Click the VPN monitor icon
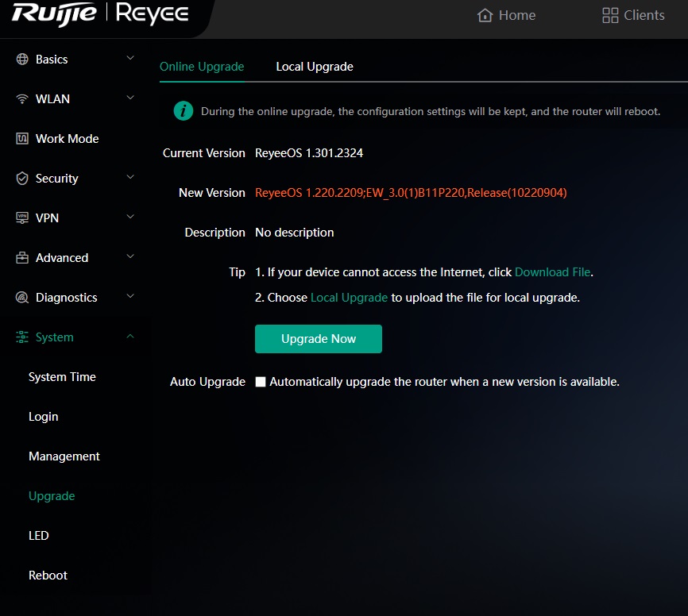This screenshot has height=616, width=688. (22, 218)
